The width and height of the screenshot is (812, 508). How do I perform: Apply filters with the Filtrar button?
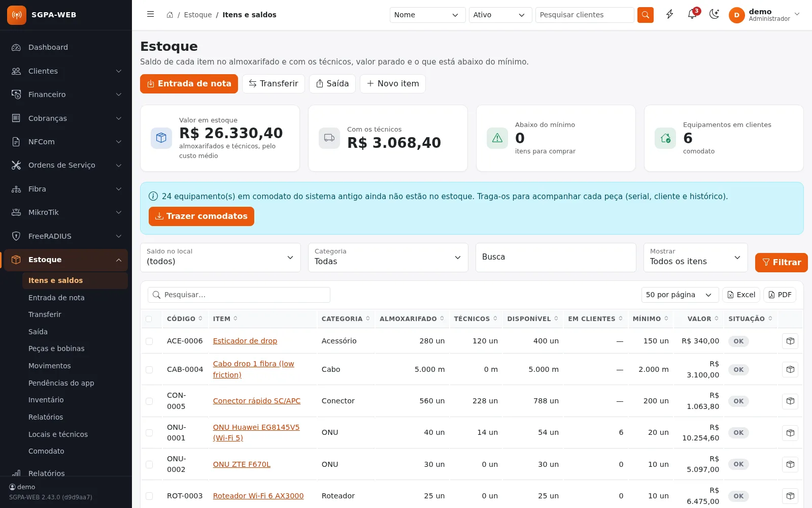point(781,263)
